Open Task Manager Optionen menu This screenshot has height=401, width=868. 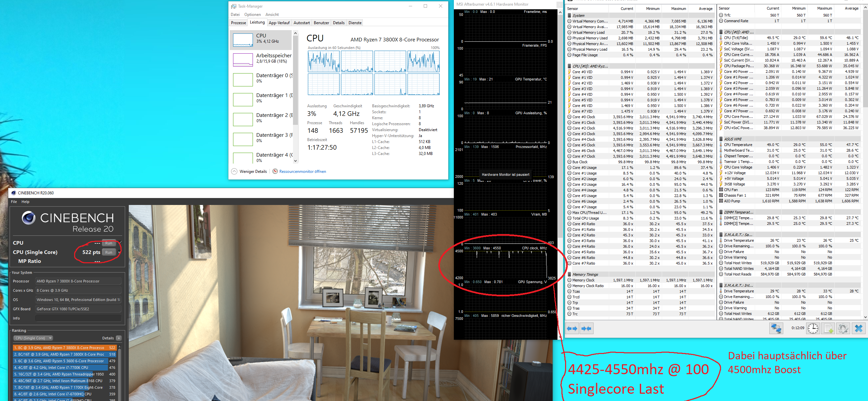tap(252, 15)
